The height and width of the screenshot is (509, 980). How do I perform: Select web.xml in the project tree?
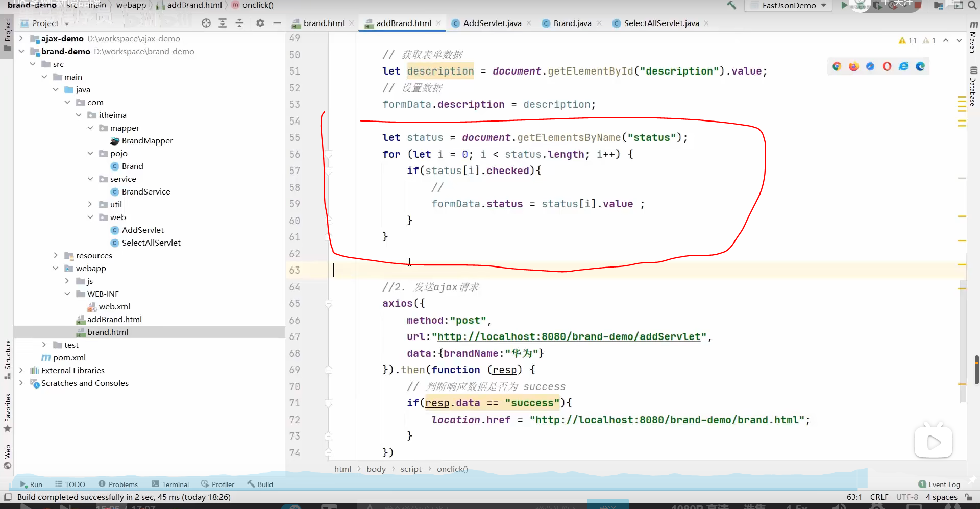click(114, 306)
